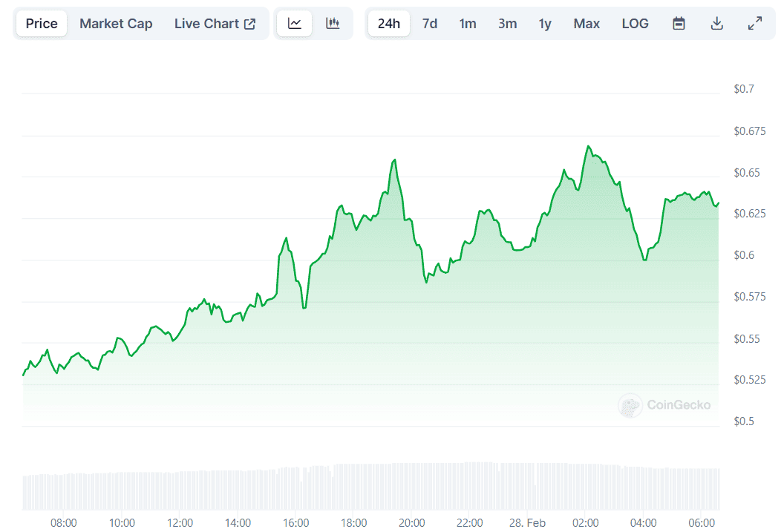Show the Max timeframe
This screenshot has width=784, height=532.
pyautogui.click(x=587, y=23)
